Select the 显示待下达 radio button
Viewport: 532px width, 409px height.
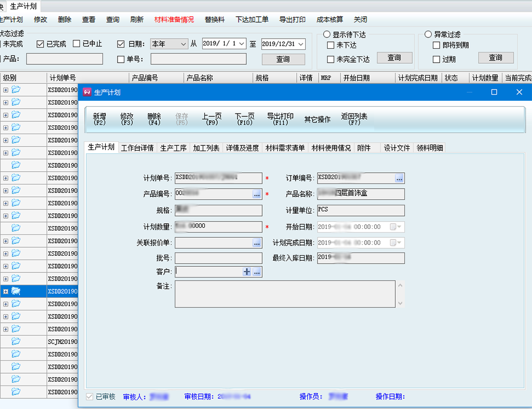pyautogui.click(x=326, y=35)
